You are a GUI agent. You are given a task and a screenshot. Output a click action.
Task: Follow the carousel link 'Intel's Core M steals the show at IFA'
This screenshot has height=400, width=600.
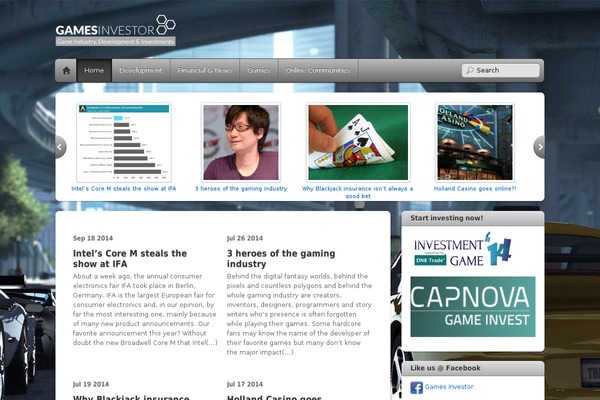[x=124, y=189]
